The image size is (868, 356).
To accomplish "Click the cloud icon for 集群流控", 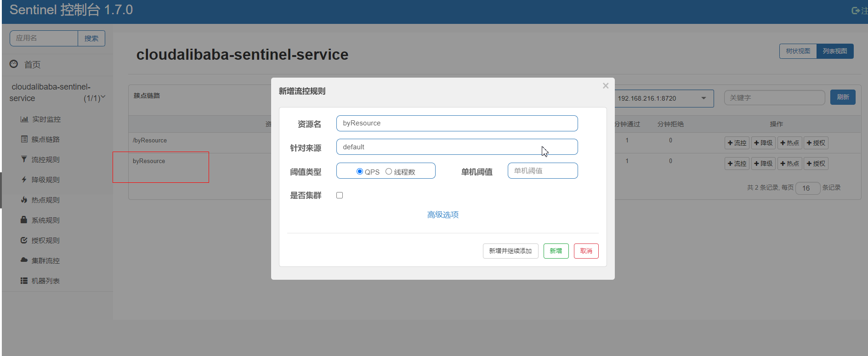I will (24, 260).
